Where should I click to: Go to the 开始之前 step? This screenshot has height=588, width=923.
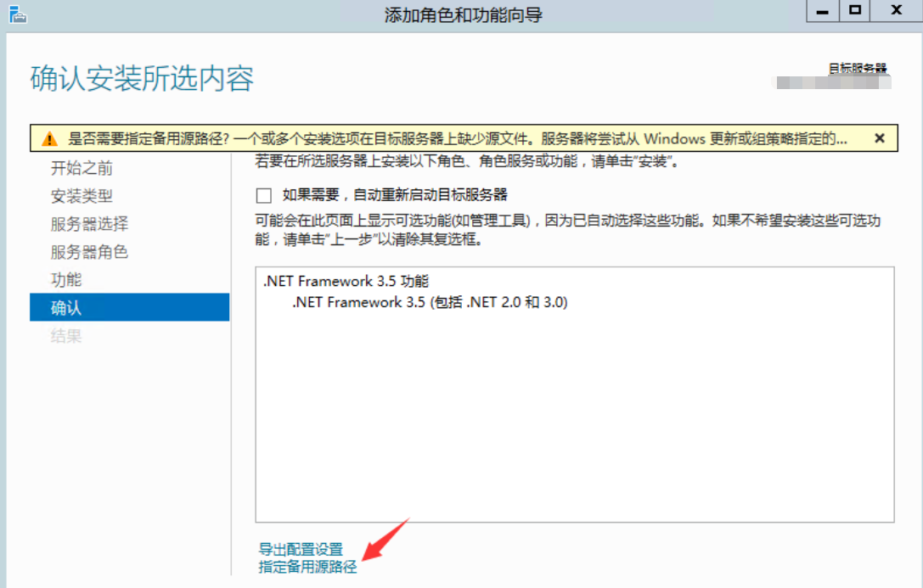pos(82,168)
